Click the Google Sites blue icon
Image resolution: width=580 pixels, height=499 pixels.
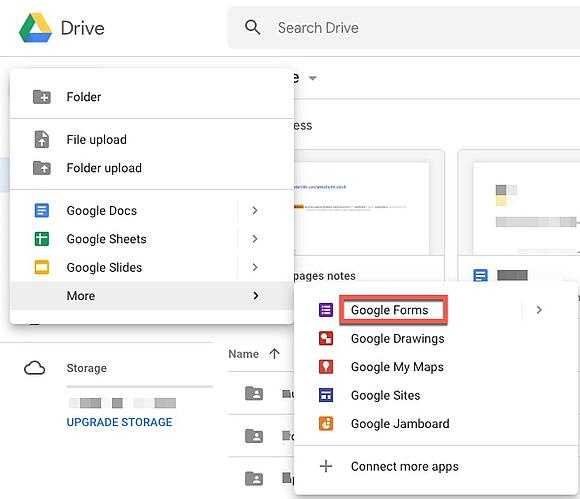tap(326, 395)
